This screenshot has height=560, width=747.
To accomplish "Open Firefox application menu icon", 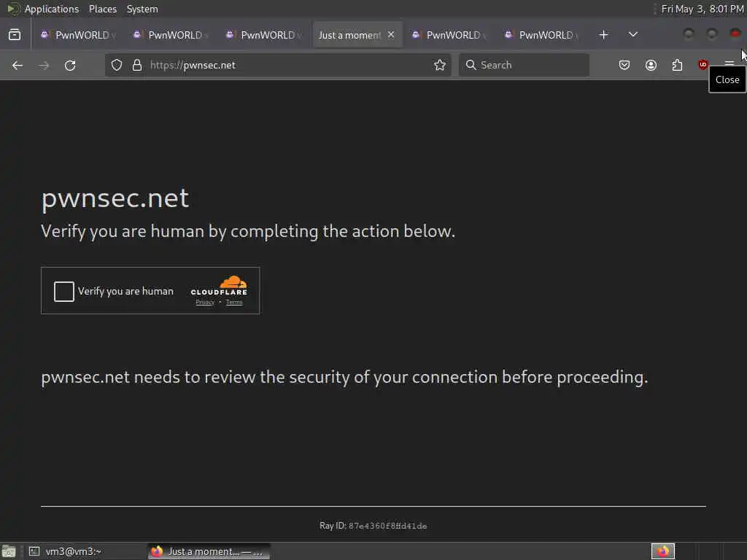I will [x=729, y=63].
